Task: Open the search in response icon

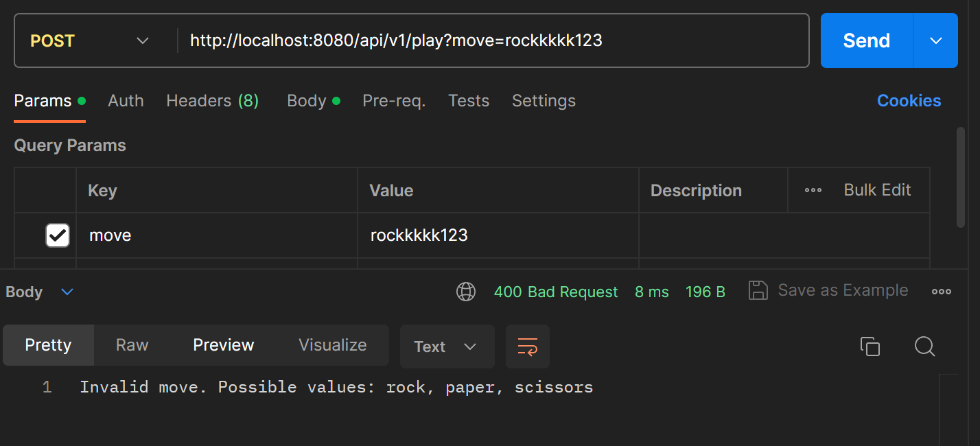Action: click(x=924, y=347)
